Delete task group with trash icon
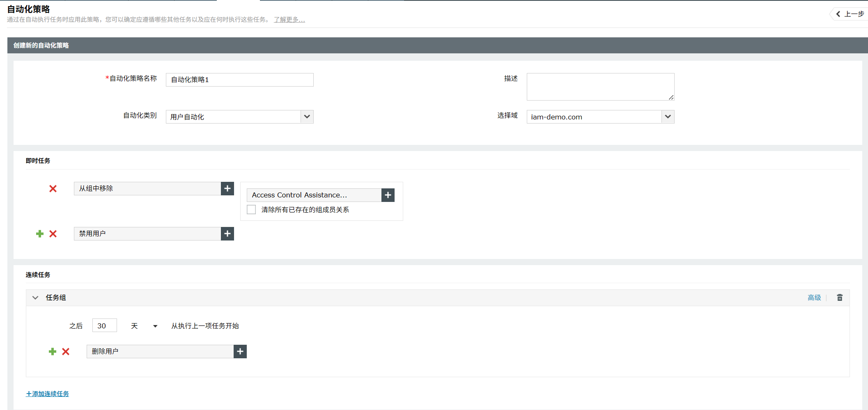 (840, 298)
